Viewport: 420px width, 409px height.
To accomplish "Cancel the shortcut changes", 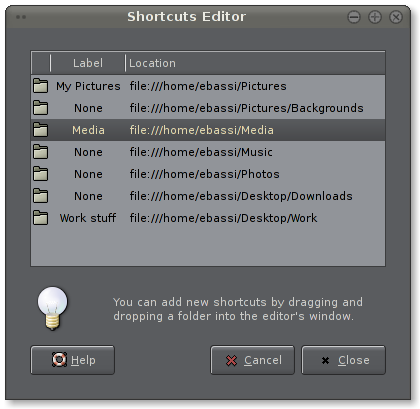I will 253,360.
